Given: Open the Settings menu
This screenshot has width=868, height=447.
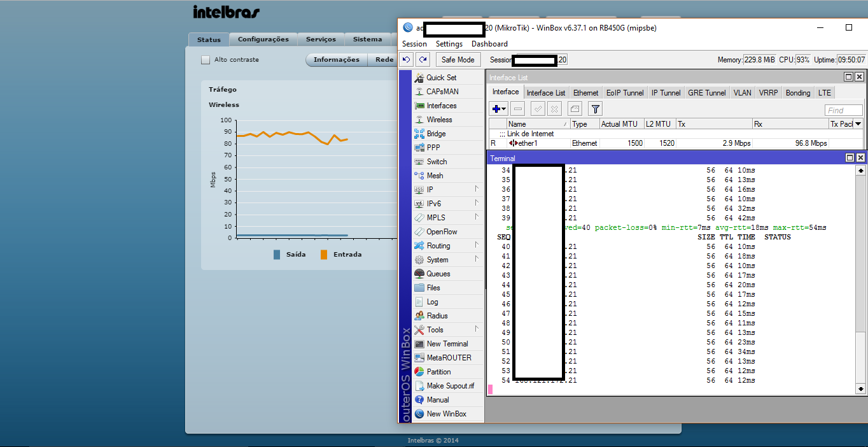Looking at the screenshot, I should [x=449, y=44].
